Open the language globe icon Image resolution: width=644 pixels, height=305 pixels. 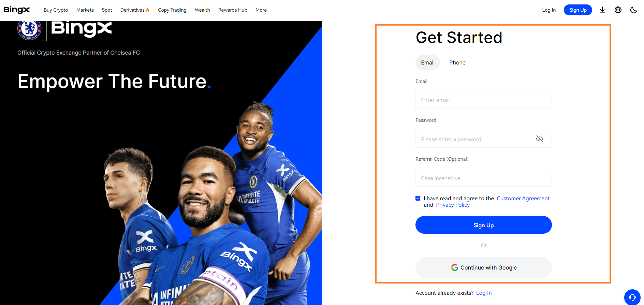[x=618, y=10]
